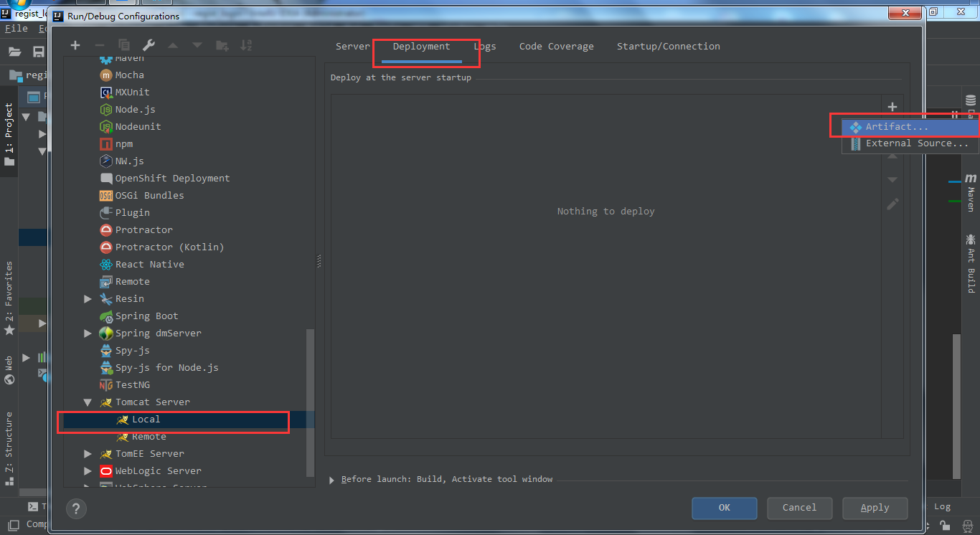Click the plus icon in deploy list

point(892,107)
